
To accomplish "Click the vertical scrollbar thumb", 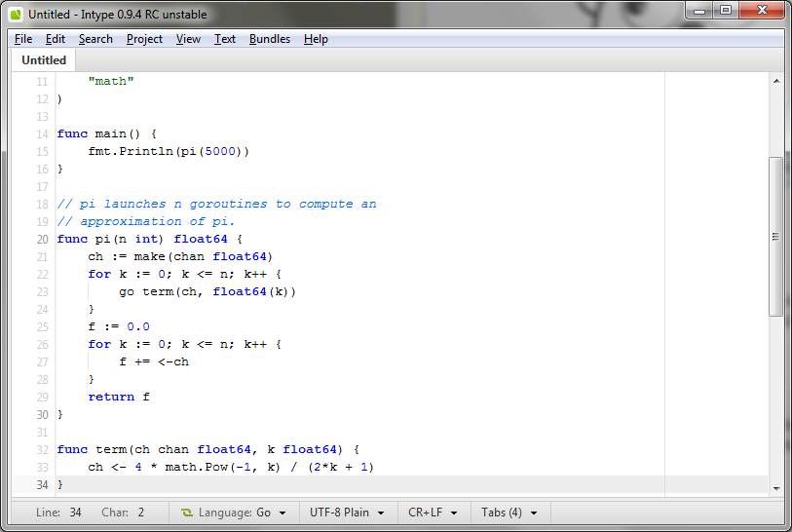I will [x=775, y=237].
